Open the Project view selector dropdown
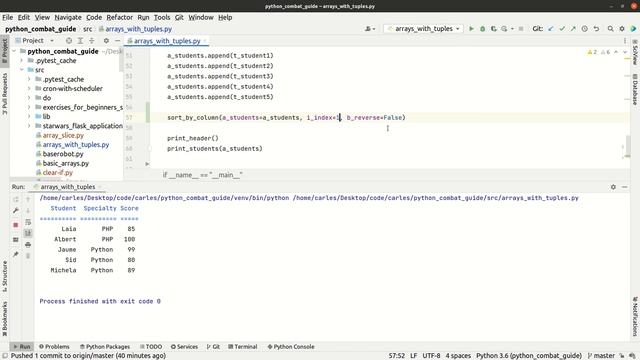 [x=35, y=40]
